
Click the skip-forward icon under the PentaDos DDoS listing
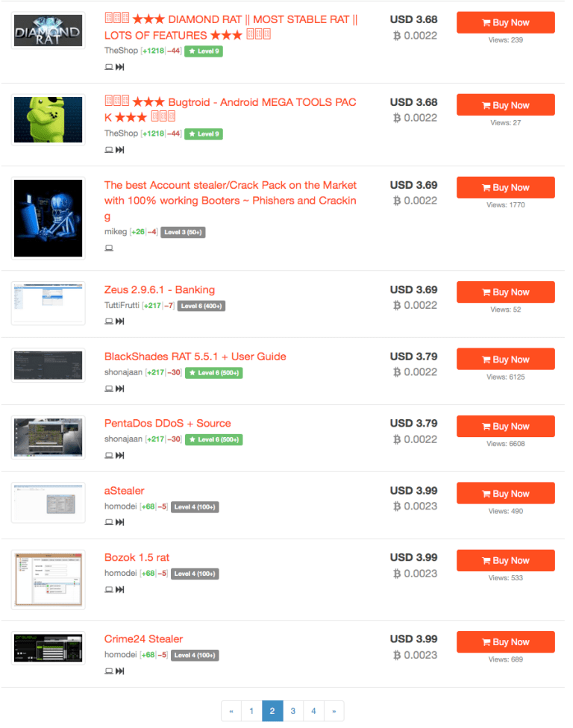point(120,456)
